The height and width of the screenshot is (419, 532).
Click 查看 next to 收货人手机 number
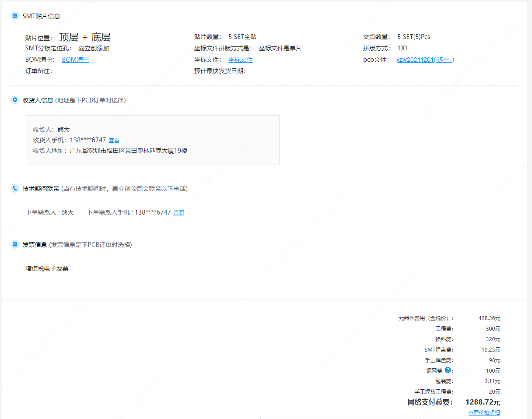point(114,141)
